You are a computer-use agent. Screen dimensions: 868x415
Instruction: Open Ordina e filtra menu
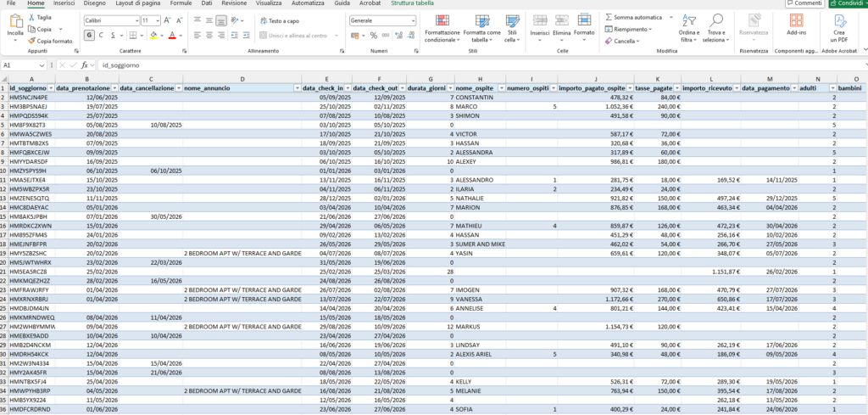click(689, 29)
